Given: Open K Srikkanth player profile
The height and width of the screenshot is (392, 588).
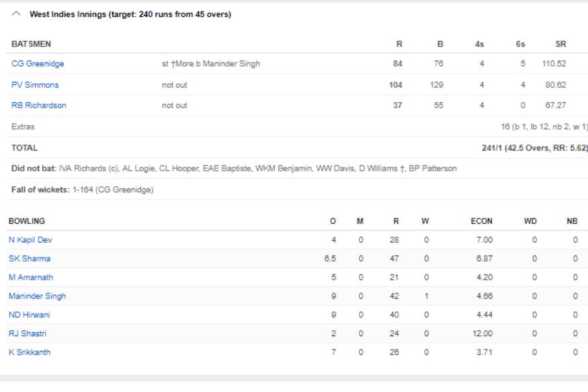Looking at the screenshot, I should tap(30, 352).
